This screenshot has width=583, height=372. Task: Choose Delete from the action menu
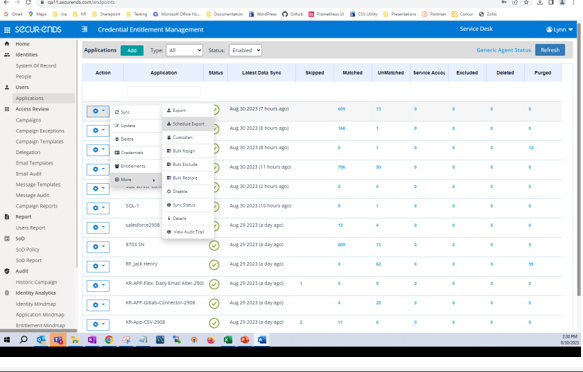coord(136,139)
